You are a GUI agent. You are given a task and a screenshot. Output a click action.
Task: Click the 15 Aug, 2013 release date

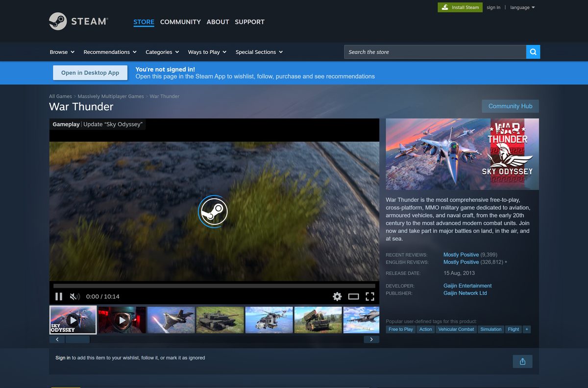459,273
